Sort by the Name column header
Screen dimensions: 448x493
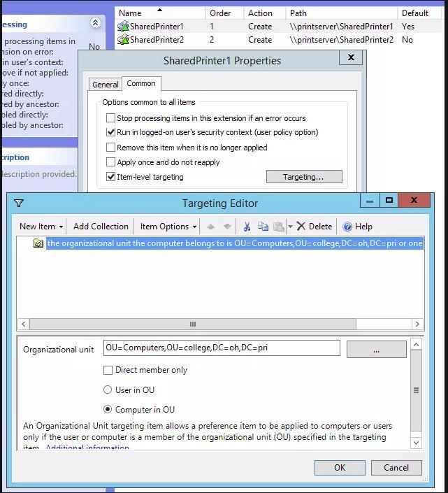coord(160,13)
